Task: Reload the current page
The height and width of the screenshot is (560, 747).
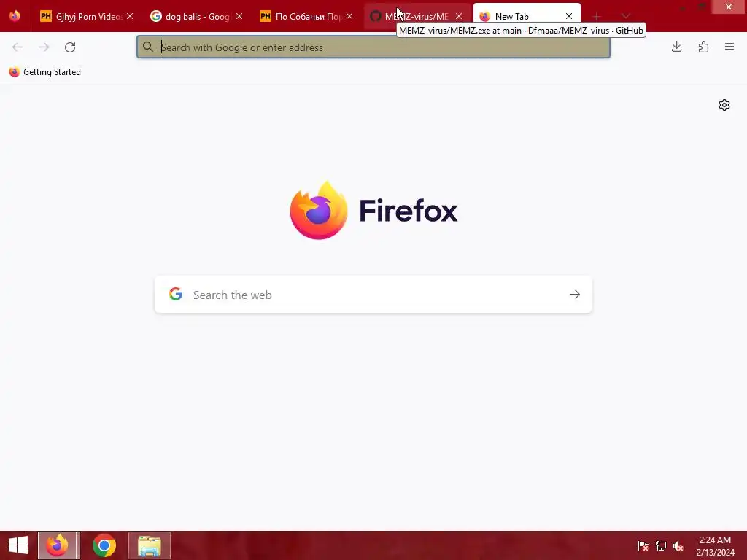Action: [x=70, y=47]
